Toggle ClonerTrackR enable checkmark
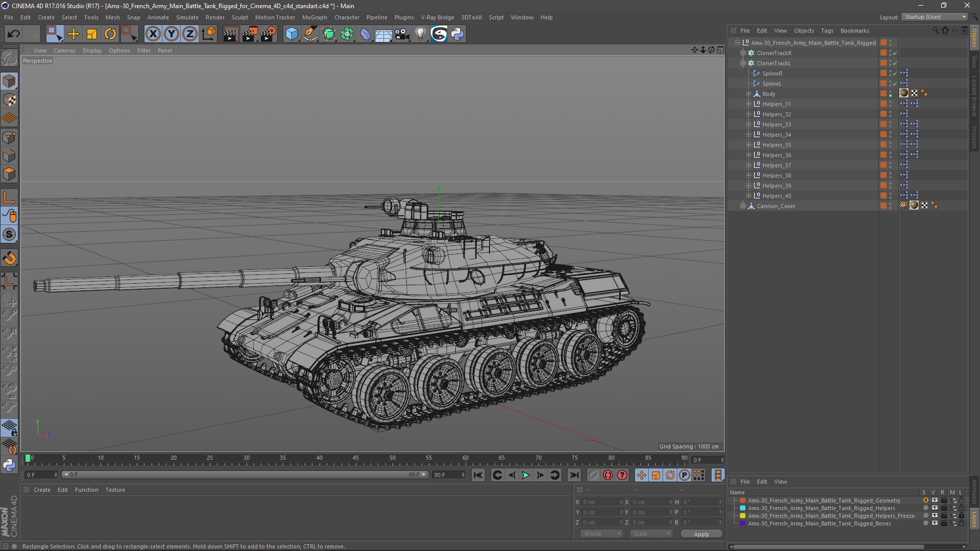Screen dimensions: 980x551 (895, 53)
